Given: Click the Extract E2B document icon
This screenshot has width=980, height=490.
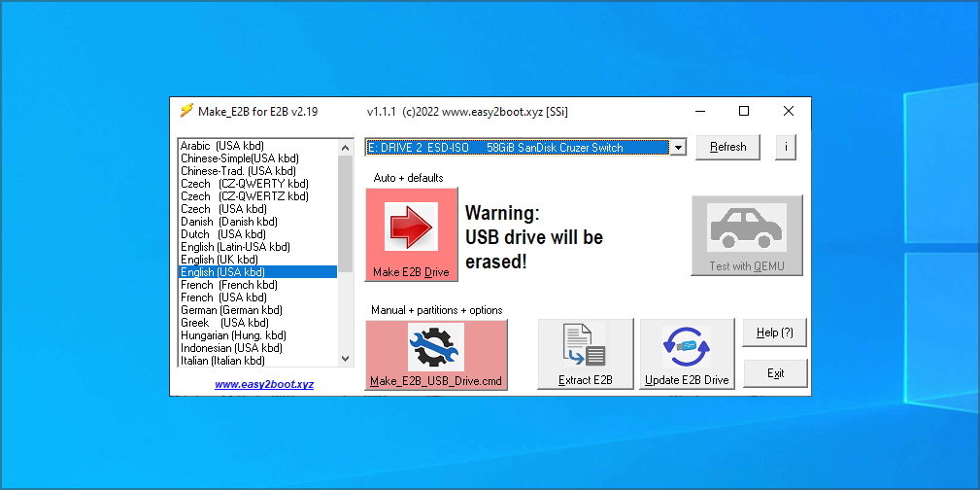Looking at the screenshot, I should point(585,346).
